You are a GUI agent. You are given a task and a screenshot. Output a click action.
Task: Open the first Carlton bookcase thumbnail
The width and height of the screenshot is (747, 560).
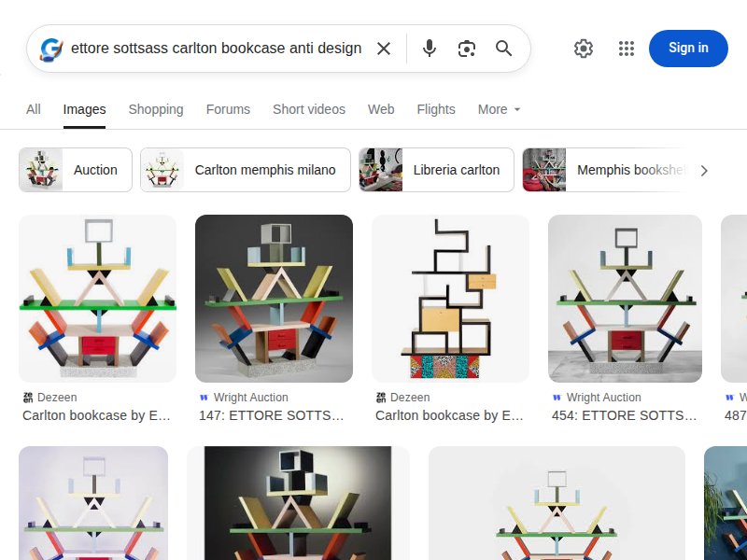pos(97,299)
